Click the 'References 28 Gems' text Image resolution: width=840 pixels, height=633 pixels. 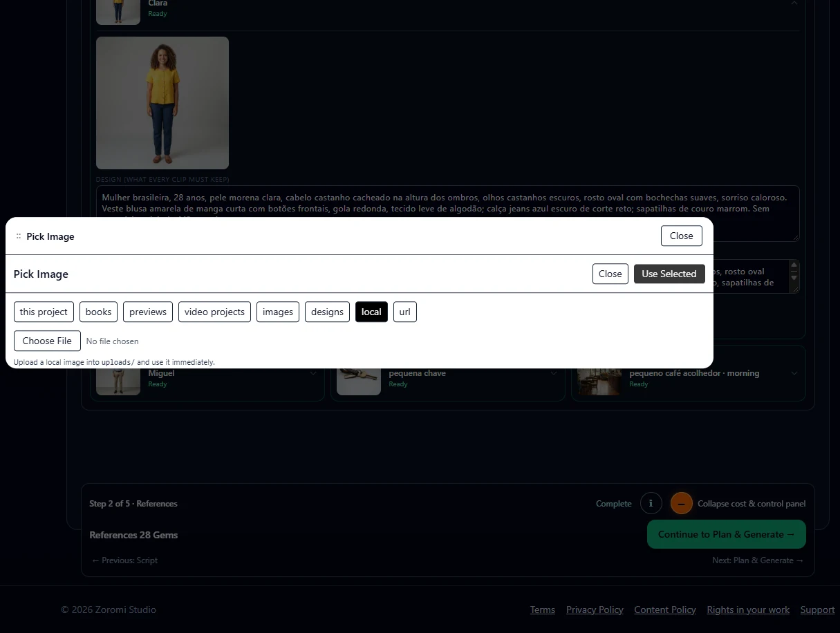(133, 535)
